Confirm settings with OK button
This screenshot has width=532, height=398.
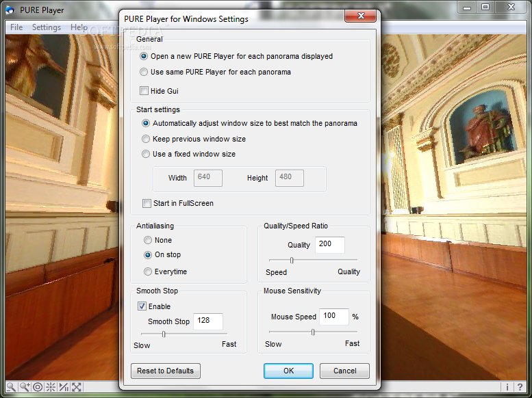pyautogui.click(x=288, y=371)
